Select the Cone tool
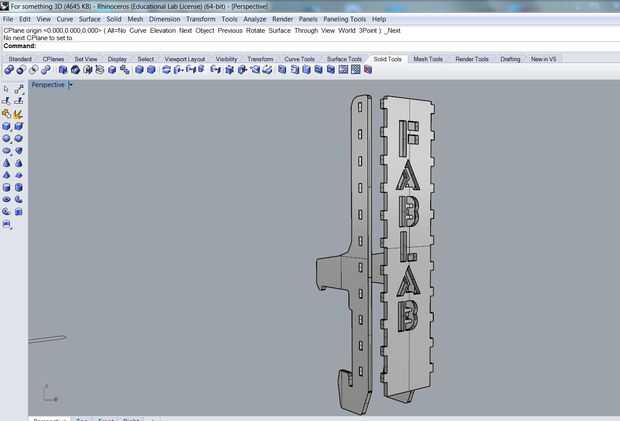Screen dimensions: 620x421 [6, 163]
